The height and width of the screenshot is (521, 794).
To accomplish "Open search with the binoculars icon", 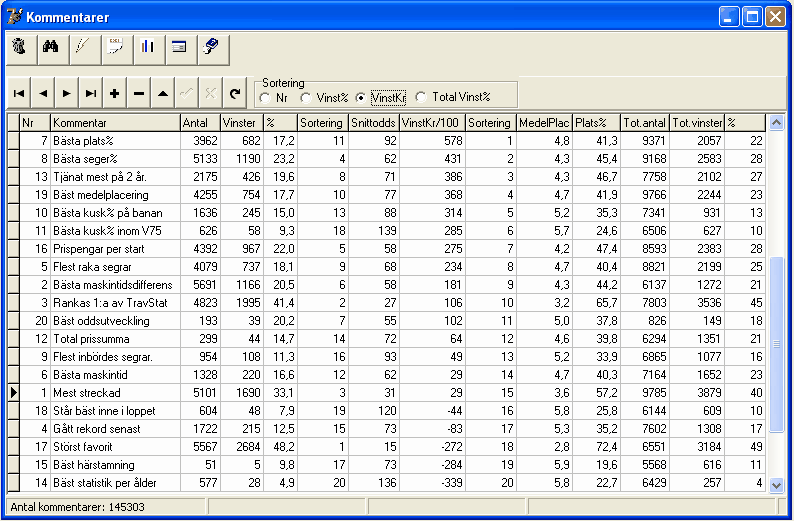I will tap(53, 50).
